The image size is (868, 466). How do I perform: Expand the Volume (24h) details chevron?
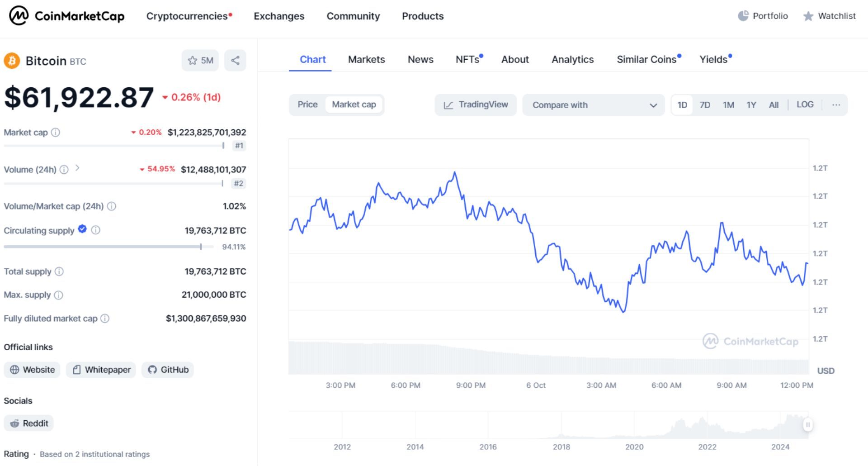[78, 168]
